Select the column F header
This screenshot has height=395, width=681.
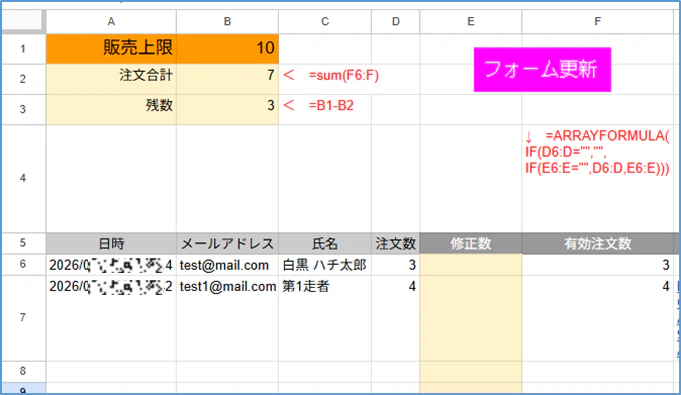tap(598, 21)
